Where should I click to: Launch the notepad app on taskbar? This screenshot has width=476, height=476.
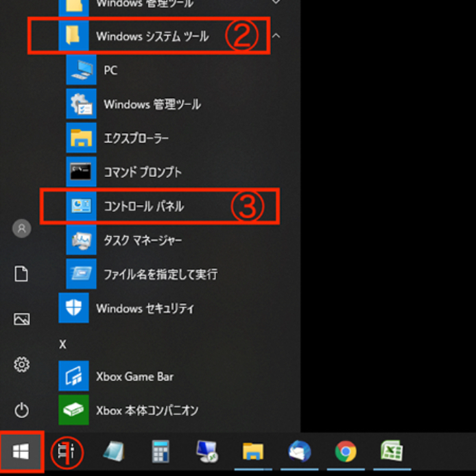point(114,451)
